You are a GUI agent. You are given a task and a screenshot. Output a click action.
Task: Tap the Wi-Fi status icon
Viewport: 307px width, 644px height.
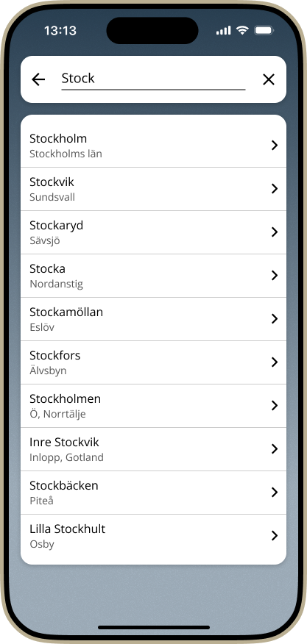click(242, 30)
